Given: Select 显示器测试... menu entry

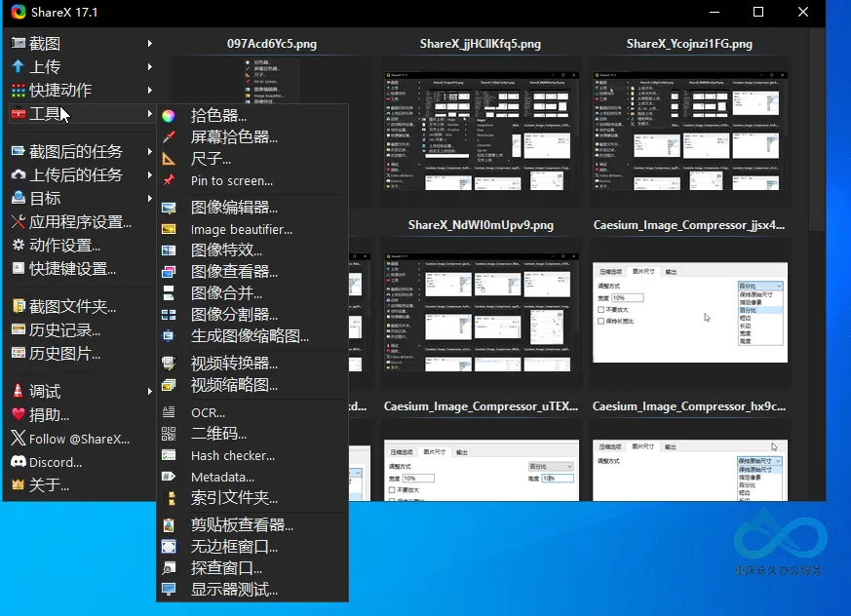Looking at the screenshot, I should [x=252, y=590].
